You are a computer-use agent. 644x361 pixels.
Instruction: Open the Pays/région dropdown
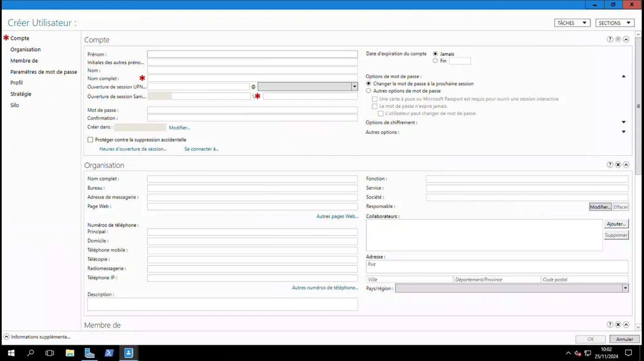pyautogui.click(x=625, y=288)
